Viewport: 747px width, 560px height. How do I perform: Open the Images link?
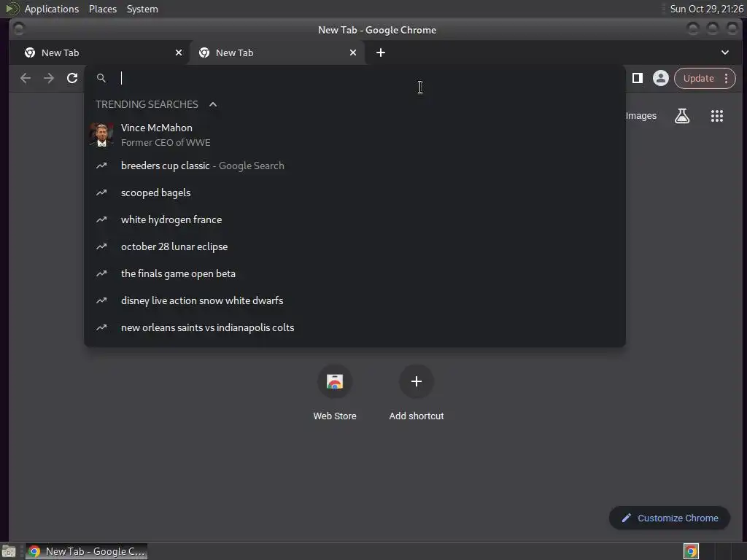coord(640,116)
